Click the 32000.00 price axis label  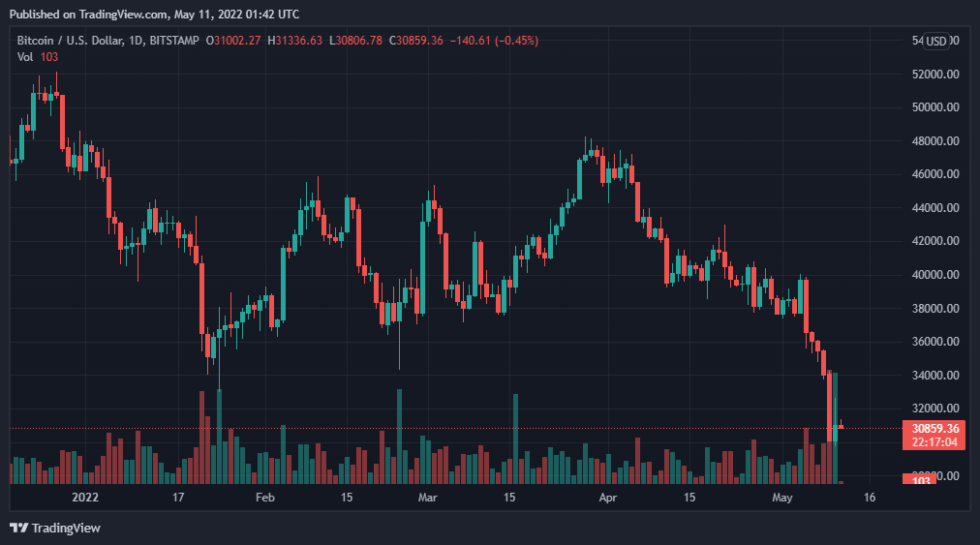tap(935, 409)
